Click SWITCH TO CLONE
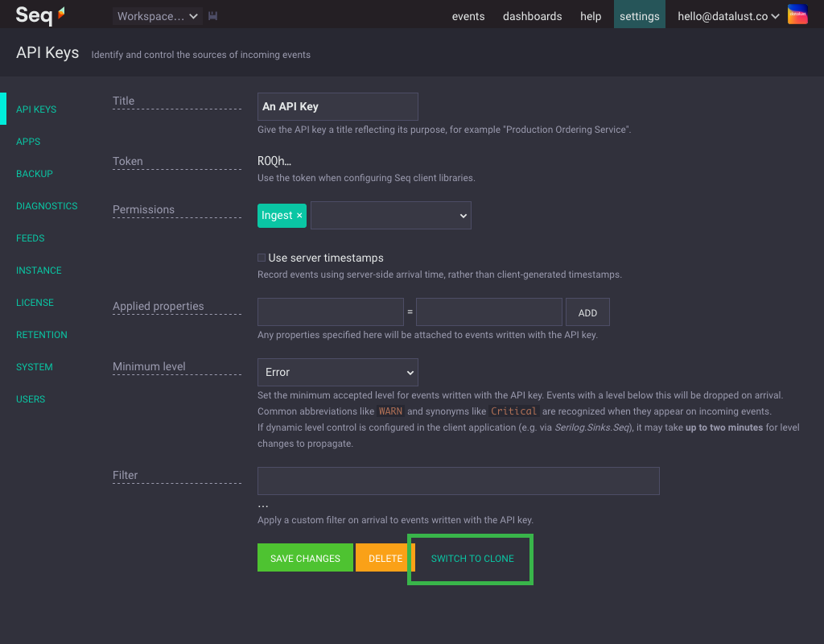This screenshot has height=644, width=824. 471,558
